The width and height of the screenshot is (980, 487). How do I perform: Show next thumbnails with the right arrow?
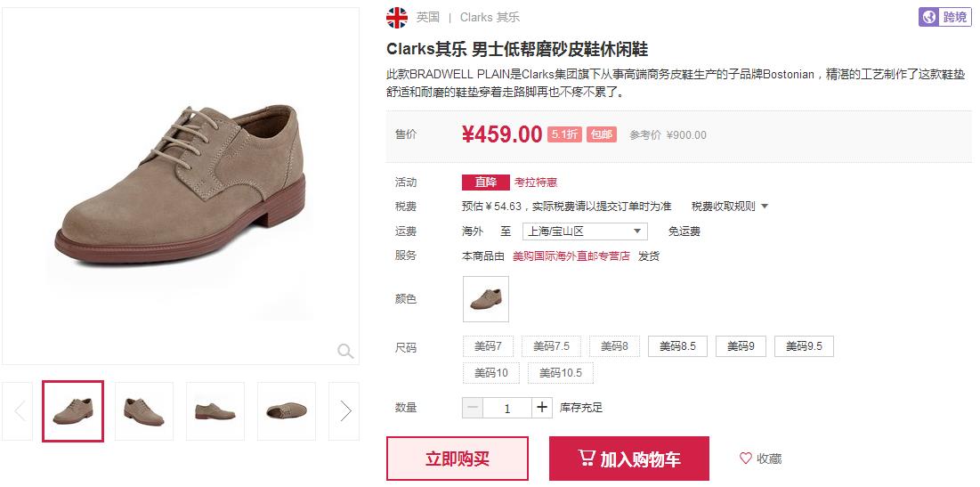click(x=344, y=410)
